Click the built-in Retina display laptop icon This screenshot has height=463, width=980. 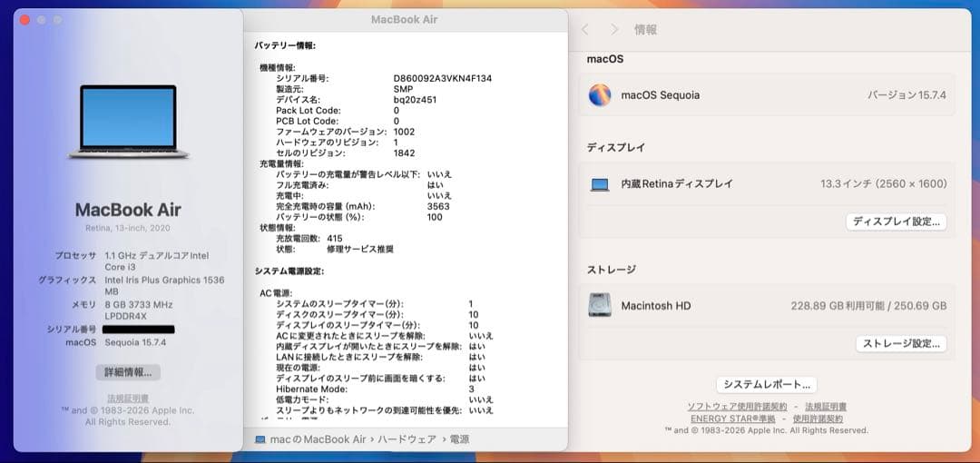point(600,184)
